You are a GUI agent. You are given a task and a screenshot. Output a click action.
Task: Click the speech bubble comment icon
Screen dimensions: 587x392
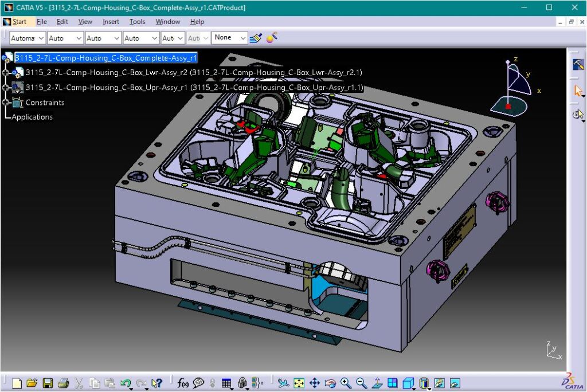(x=198, y=383)
